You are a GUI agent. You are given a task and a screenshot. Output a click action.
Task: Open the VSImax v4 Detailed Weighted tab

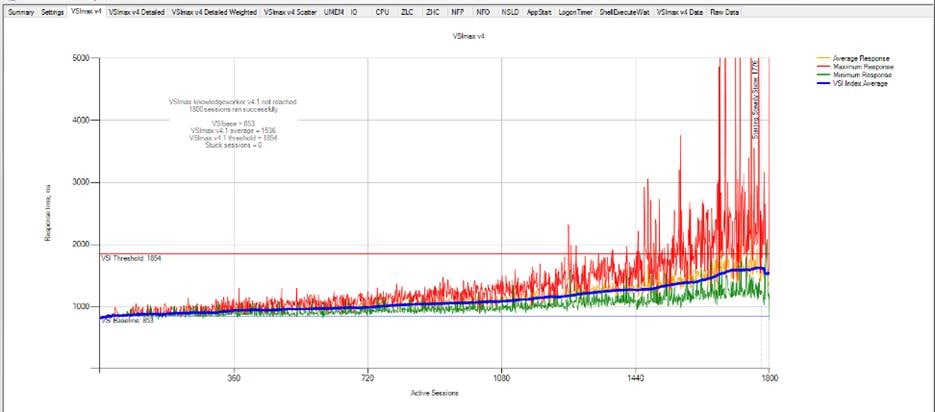214,12
